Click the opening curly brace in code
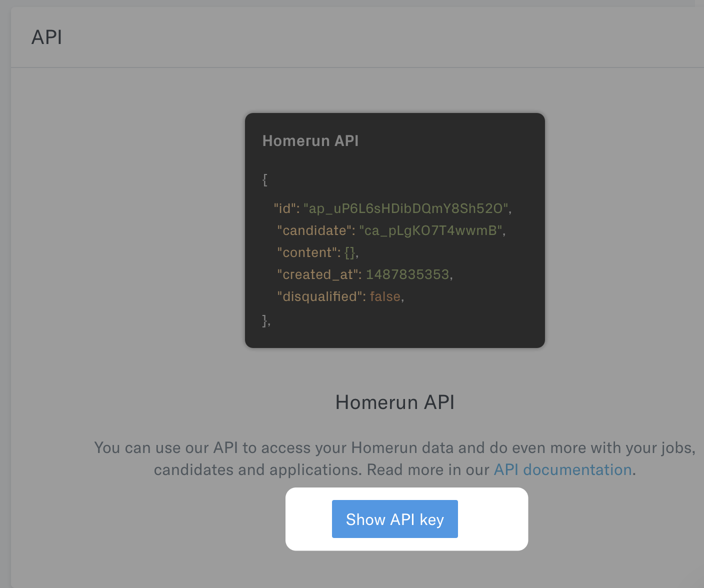 pyautogui.click(x=265, y=180)
